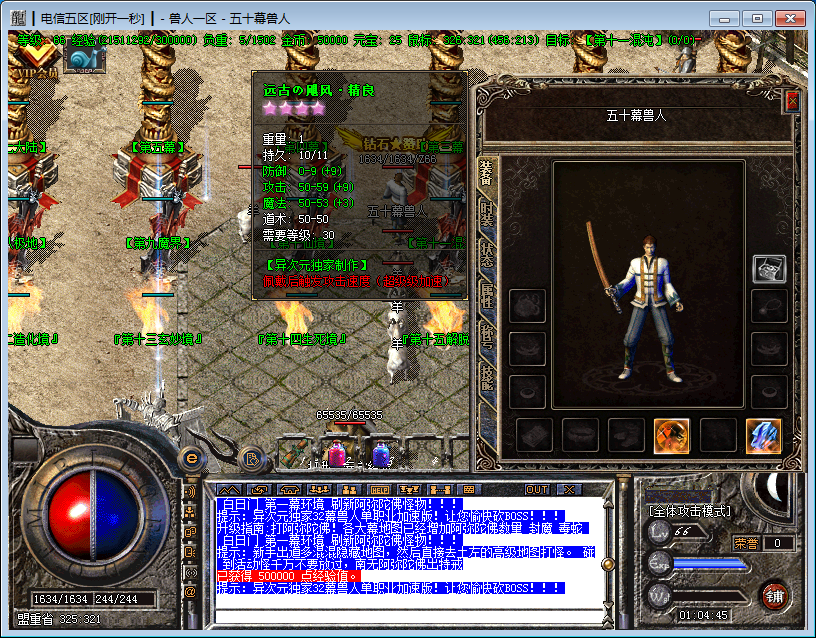Click the OUT button above chat
The image size is (816, 638).
(x=537, y=489)
